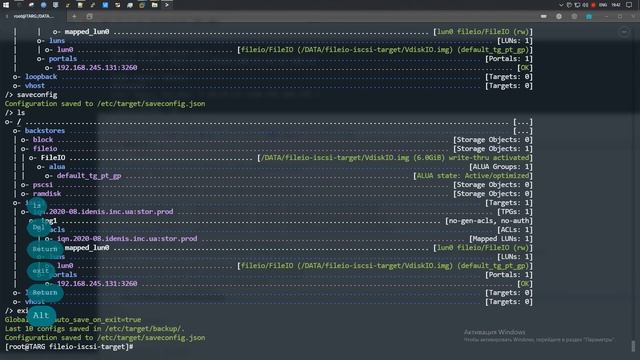This screenshot has height=360, width=640.
Task: Click the top 'vhost' tree entry
Action: [35, 86]
